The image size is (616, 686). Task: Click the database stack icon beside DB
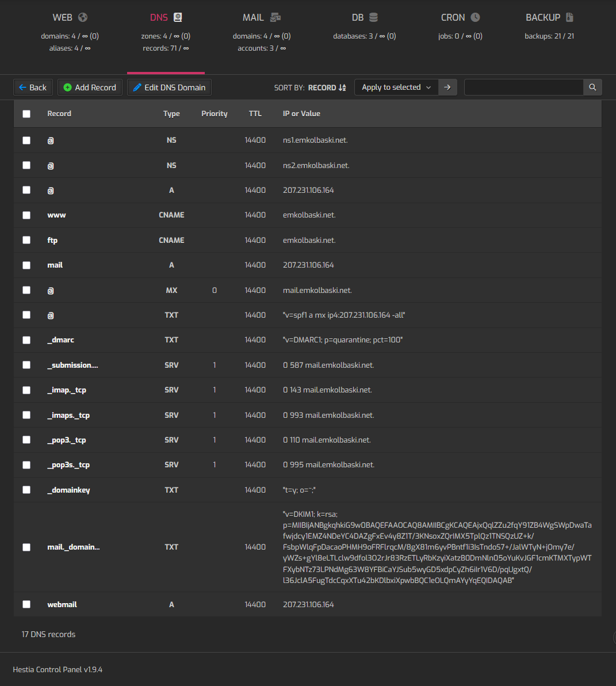373,17
